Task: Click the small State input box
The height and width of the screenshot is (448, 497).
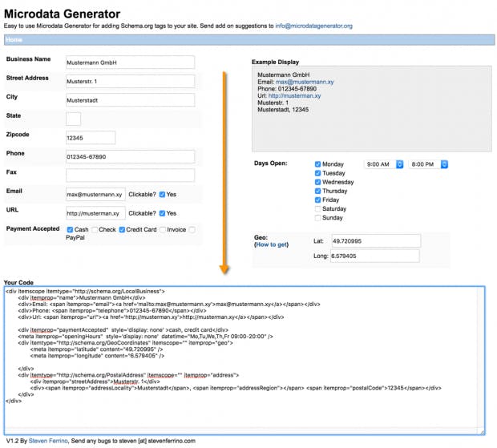Action: click(73, 119)
